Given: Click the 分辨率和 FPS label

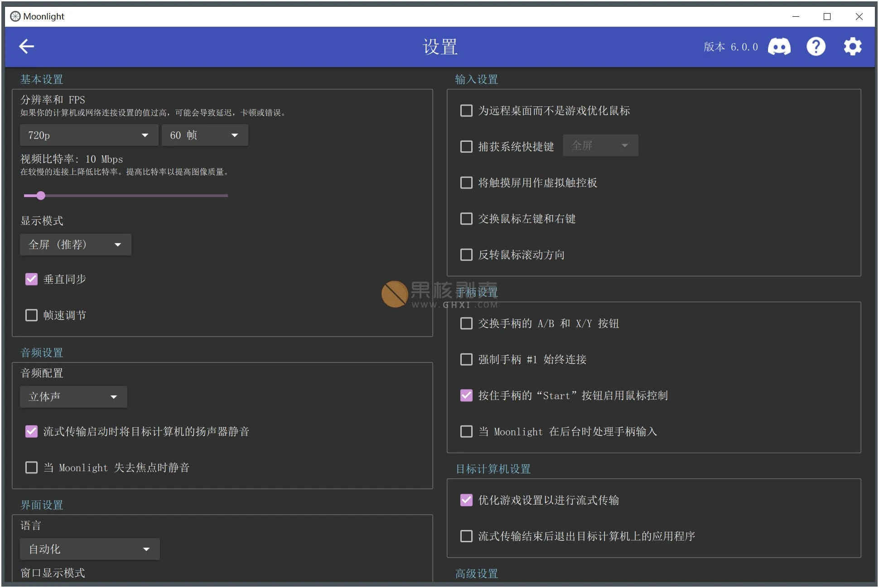Looking at the screenshot, I should tap(53, 100).
